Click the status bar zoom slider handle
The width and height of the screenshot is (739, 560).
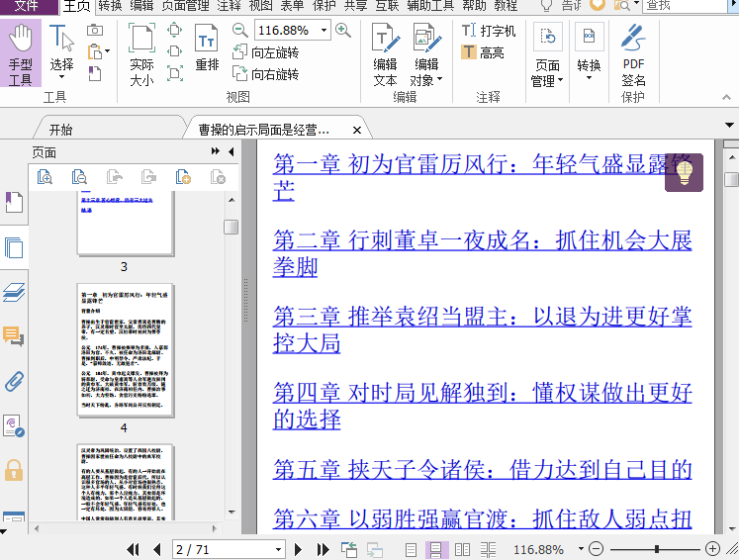657,549
